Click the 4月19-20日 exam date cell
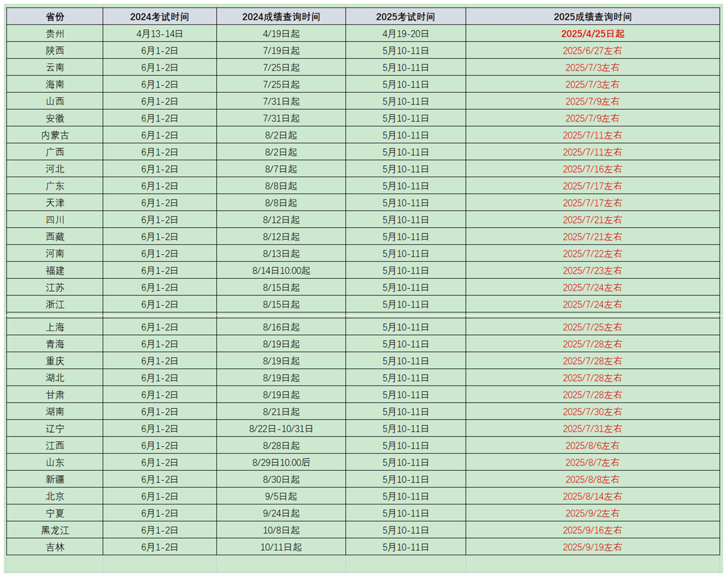 coord(405,34)
